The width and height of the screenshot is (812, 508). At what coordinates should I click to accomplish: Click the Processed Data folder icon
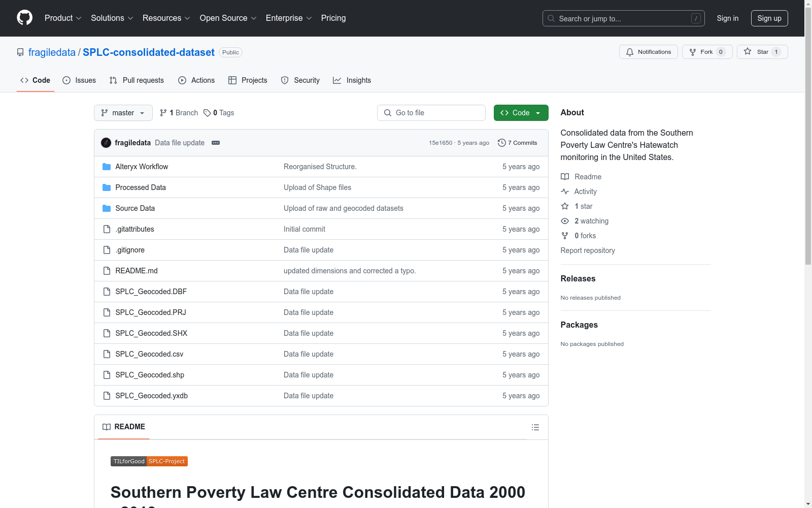point(107,187)
